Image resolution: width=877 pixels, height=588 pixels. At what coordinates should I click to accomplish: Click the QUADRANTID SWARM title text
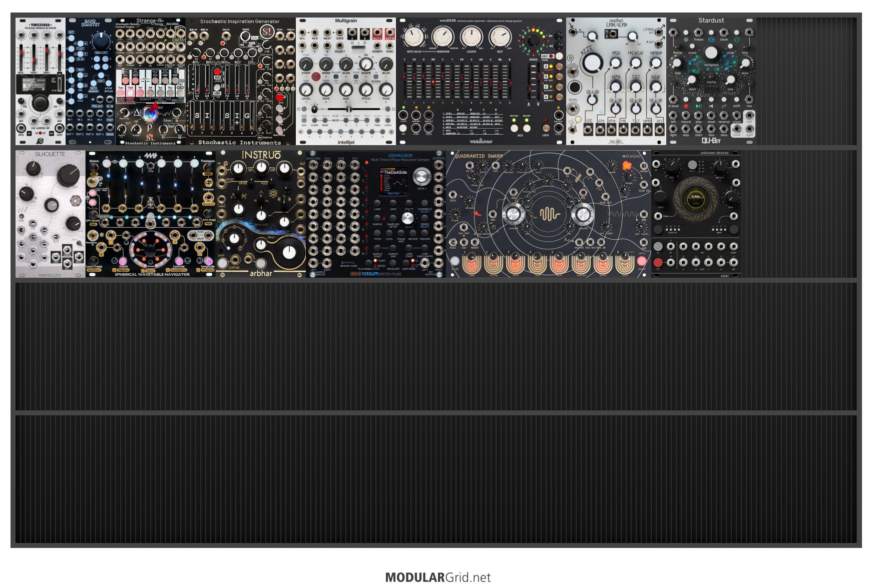(x=479, y=156)
